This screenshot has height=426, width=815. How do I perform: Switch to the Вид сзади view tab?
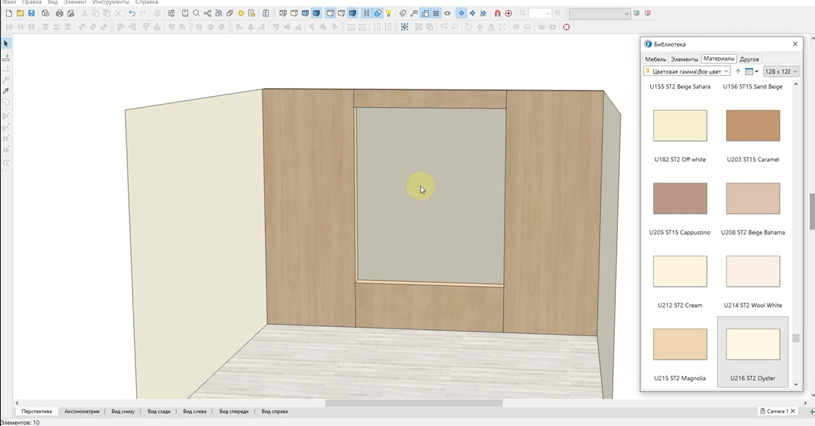(x=159, y=411)
